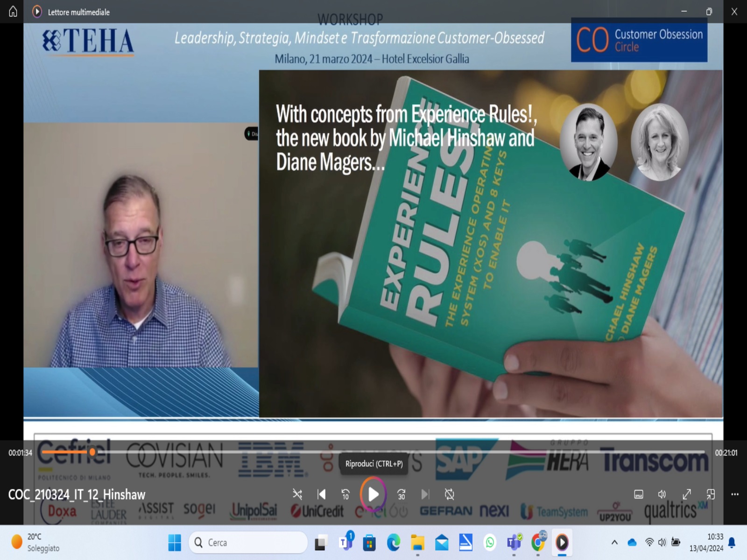Open File Explorer from the taskbar
Screen dimensions: 747x560
(x=417, y=543)
